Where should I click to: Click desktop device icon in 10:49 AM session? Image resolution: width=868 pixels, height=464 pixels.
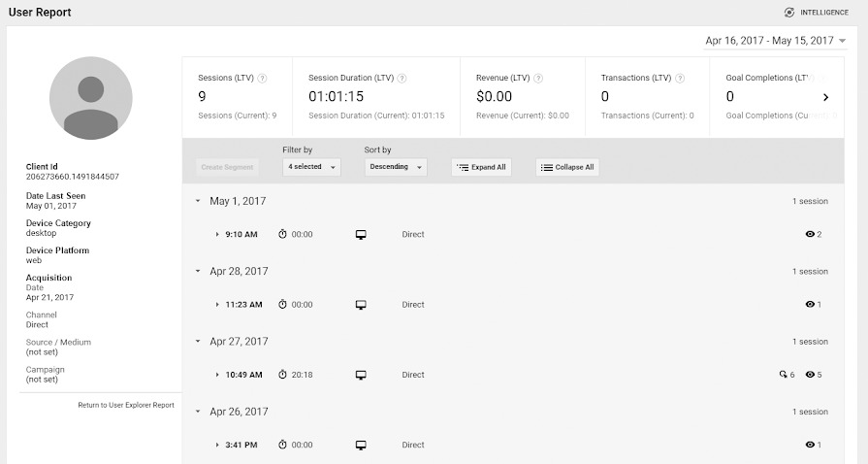(361, 376)
